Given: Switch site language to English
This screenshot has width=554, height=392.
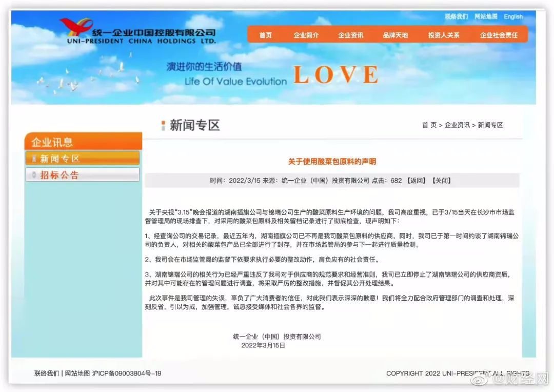Looking at the screenshot, I should click(x=513, y=16).
